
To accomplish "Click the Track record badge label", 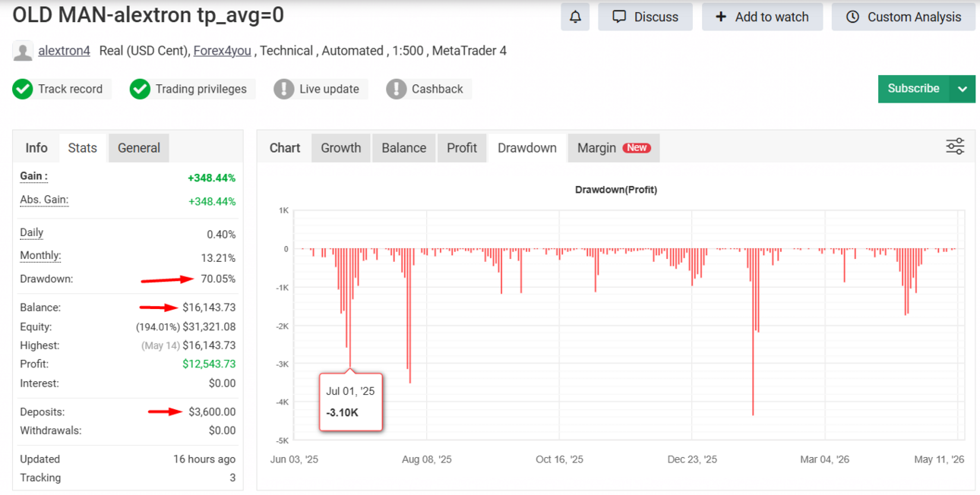I will [70, 89].
